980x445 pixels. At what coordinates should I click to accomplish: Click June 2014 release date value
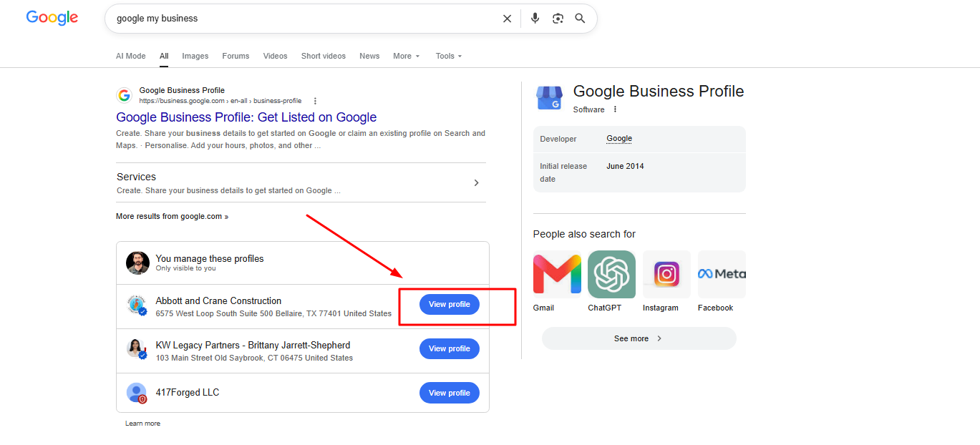pyautogui.click(x=625, y=166)
